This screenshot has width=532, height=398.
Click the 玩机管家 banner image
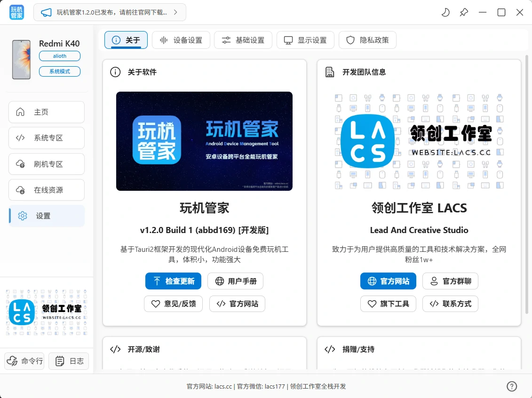[204, 141]
